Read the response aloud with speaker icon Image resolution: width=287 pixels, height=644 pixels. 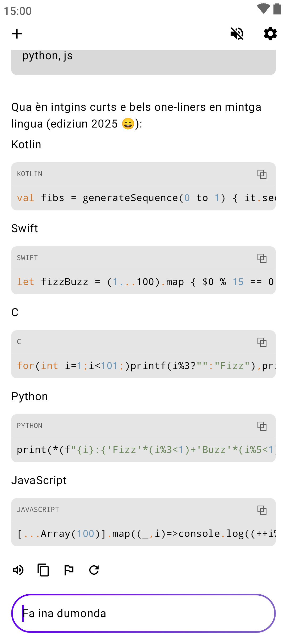pos(18,570)
